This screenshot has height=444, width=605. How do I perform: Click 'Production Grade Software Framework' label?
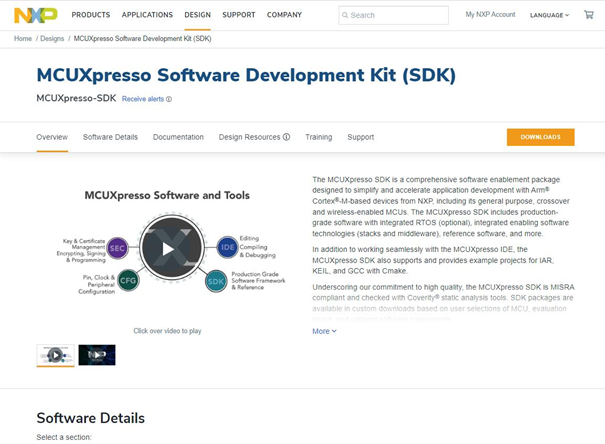(x=258, y=280)
